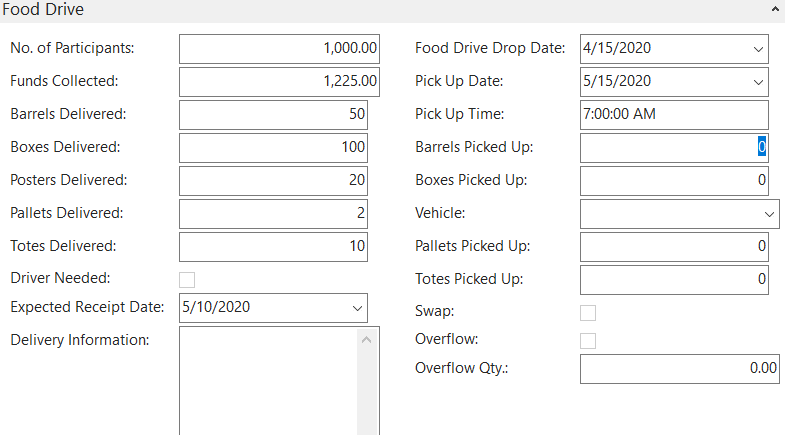785x435 pixels.
Task: Focus the Boxes Delivered input
Action: pos(274,147)
